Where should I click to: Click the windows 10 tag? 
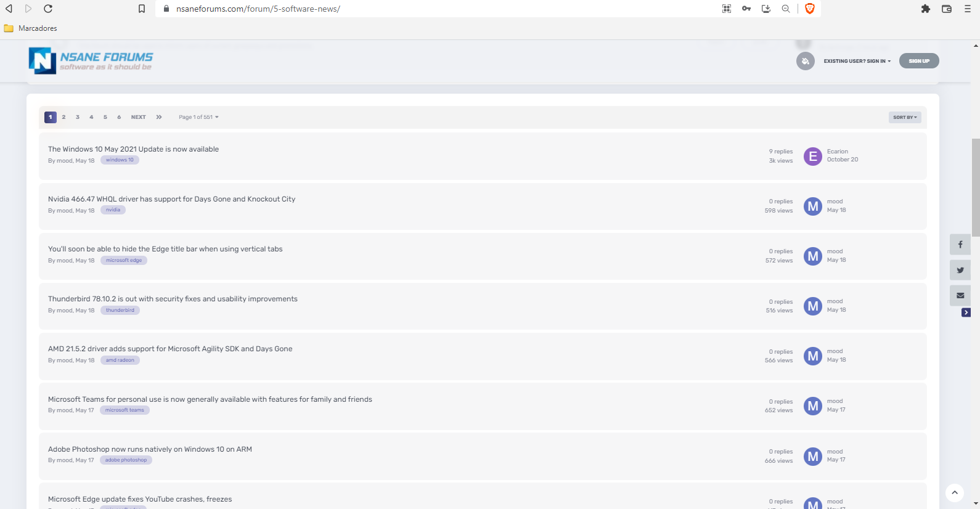point(120,160)
